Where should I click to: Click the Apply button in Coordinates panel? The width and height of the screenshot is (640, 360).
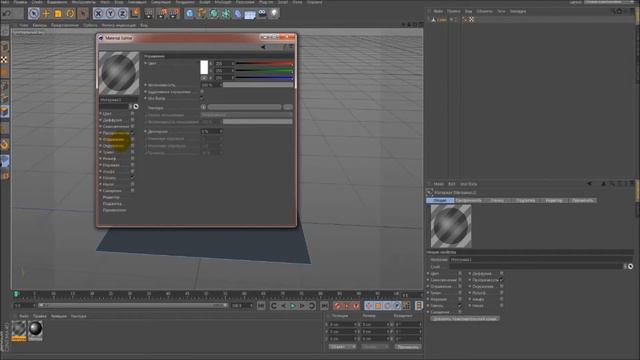(408, 347)
